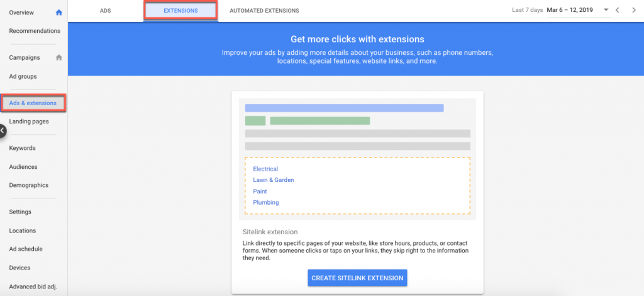Collapse the sidebar with the black arrow
The height and width of the screenshot is (296, 644).
click(x=3, y=131)
